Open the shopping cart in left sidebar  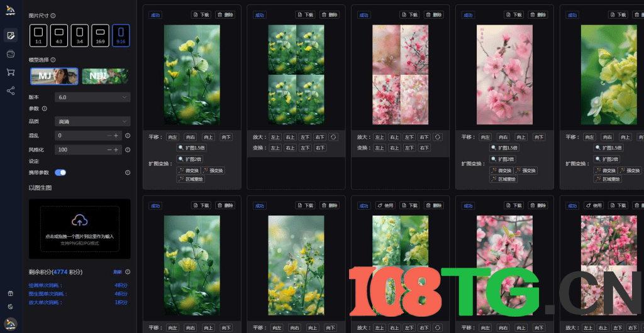pos(11,72)
